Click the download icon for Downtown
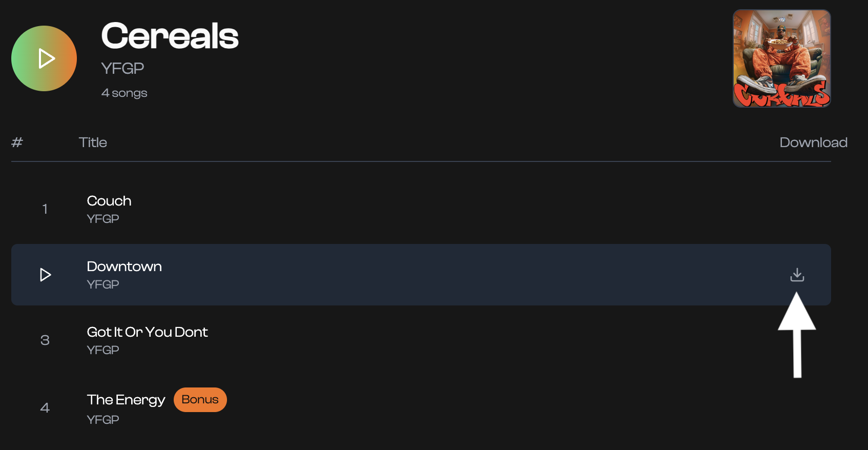This screenshot has width=868, height=450. click(797, 275)
